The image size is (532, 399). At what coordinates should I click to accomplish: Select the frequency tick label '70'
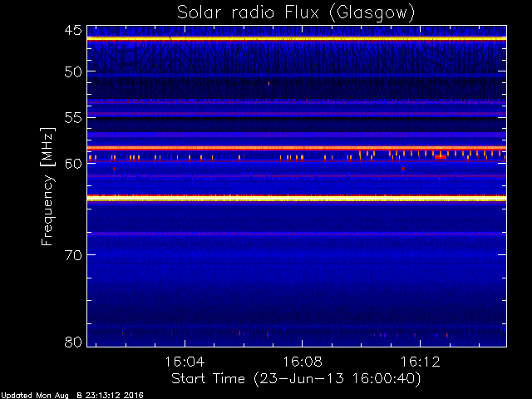click(73, 255)
